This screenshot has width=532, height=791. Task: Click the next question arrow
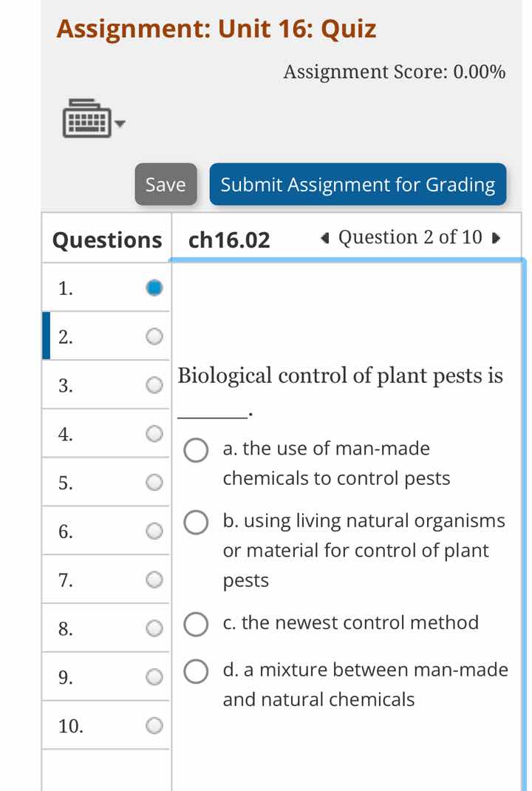pyautogui.click(x=497, y=237)
